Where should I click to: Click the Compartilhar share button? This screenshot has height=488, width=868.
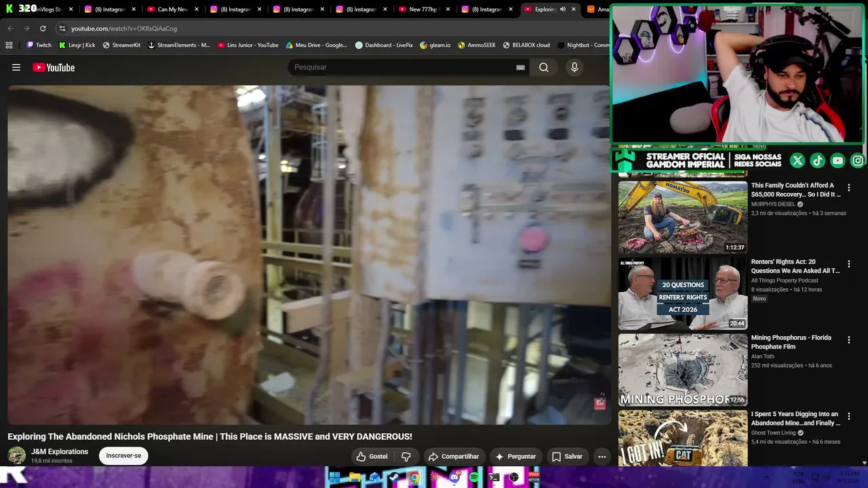pos(454,456)
